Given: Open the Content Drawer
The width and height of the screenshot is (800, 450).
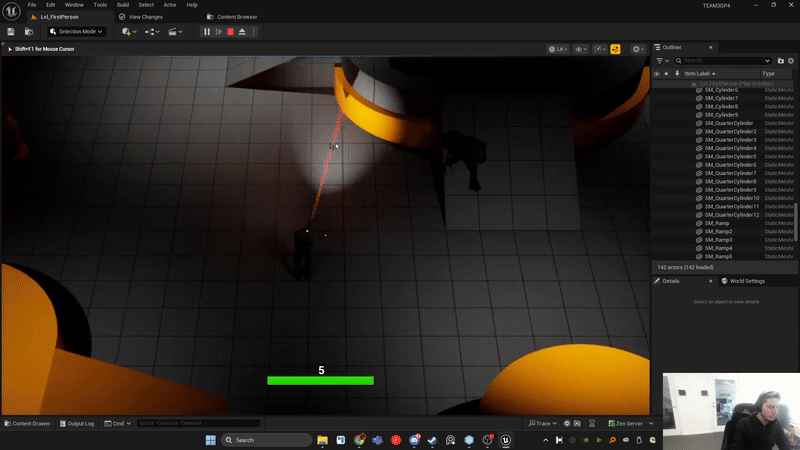Looking at the screenshot, I should click(27, 424).
